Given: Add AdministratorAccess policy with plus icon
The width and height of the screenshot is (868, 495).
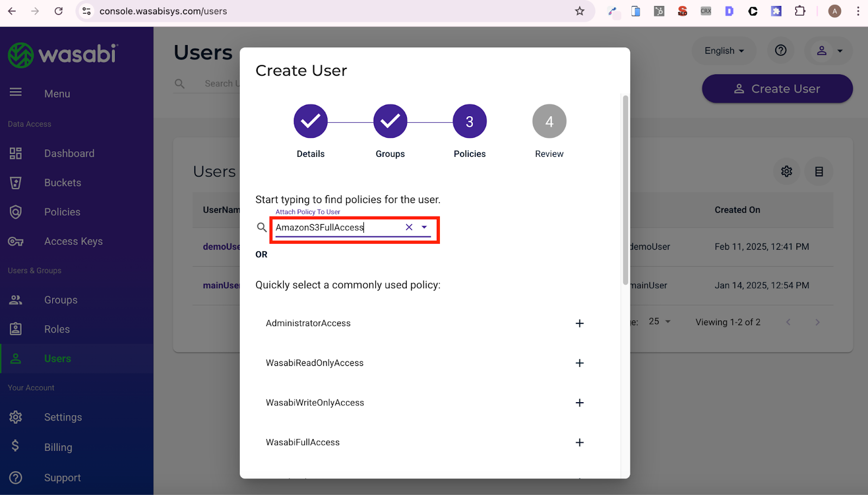Looking at the screenshot, I should [579, 323].
